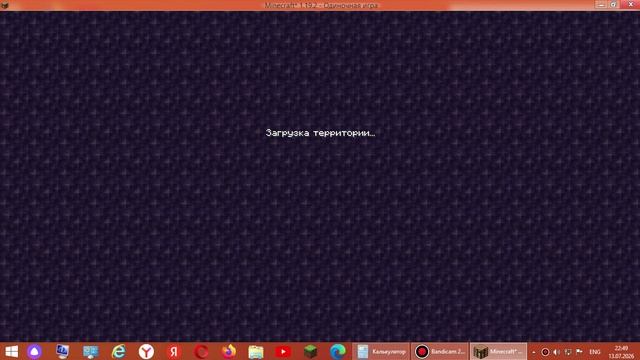
Task: Select the Minecraft taskbar window button
Action: (498, 351)
